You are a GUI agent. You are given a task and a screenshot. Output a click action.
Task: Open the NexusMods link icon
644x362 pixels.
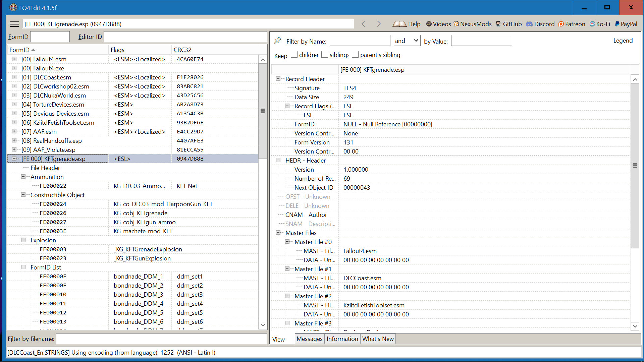456,24
